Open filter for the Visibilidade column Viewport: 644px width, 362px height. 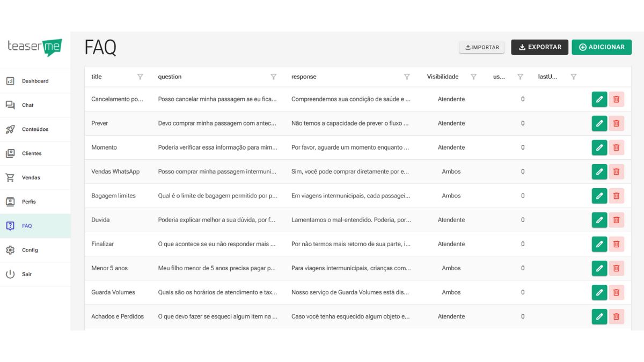[473, 77]
